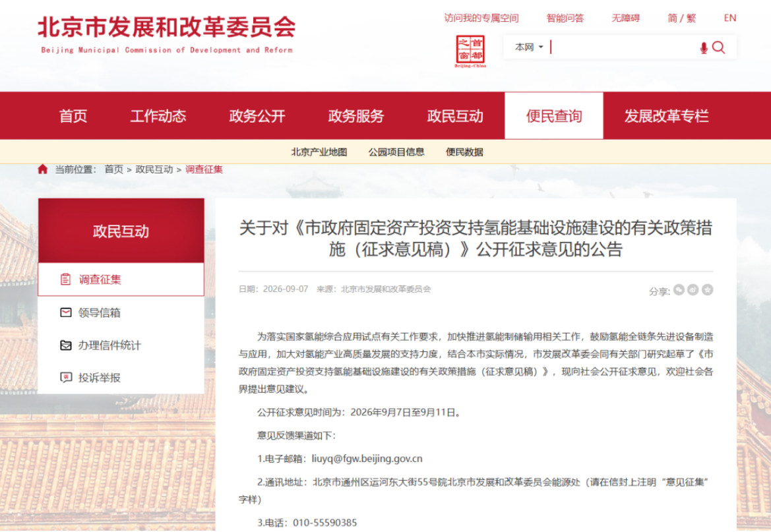Click the 来源：北京市发展和改革委员会 text
Image resolution: width=771 pixels, height=532 pixels.
pyautogui.click(x=374, y=289)
